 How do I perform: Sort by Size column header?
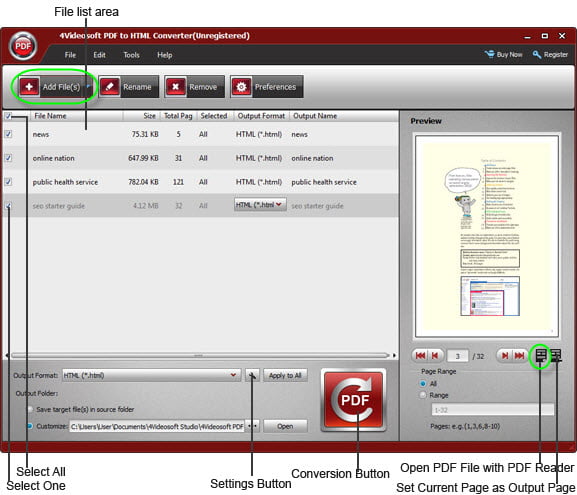click(149, 116)
